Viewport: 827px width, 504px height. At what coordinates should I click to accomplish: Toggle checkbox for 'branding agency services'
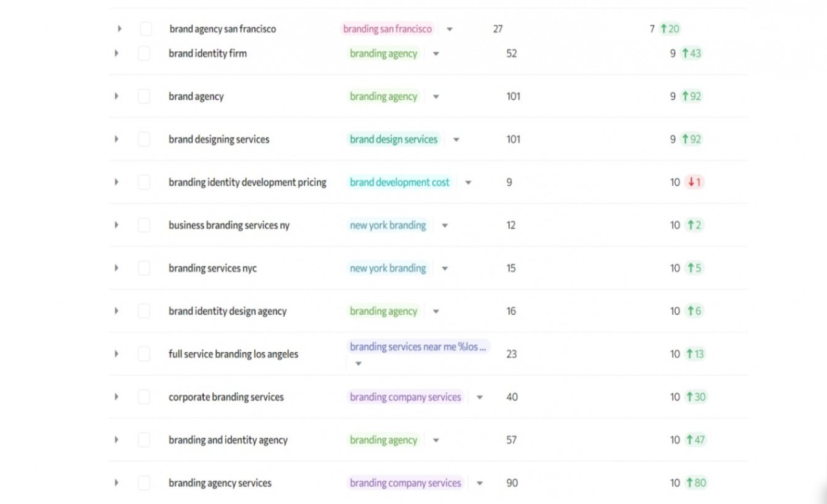[144, 483]
